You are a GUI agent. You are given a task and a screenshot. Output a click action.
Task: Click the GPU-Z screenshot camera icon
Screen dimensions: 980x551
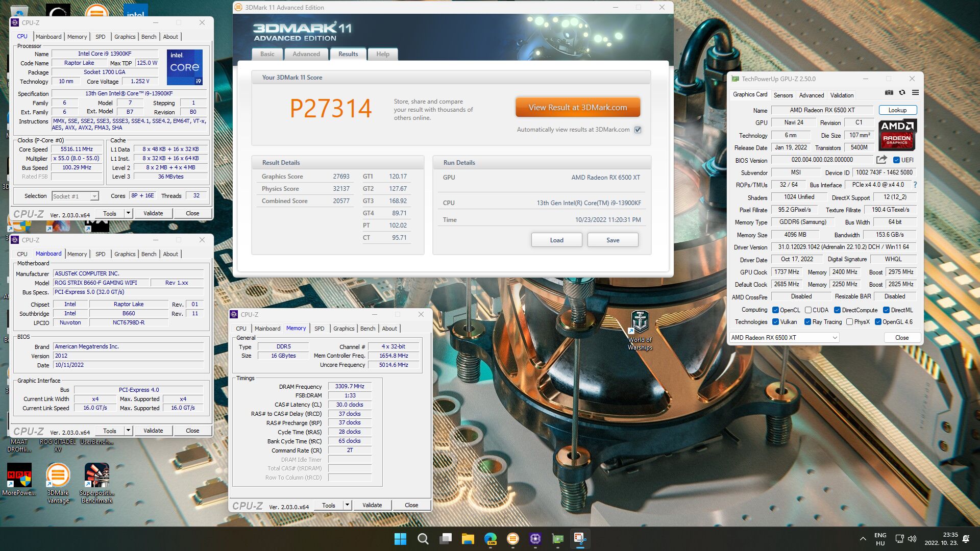coord(889,93)
